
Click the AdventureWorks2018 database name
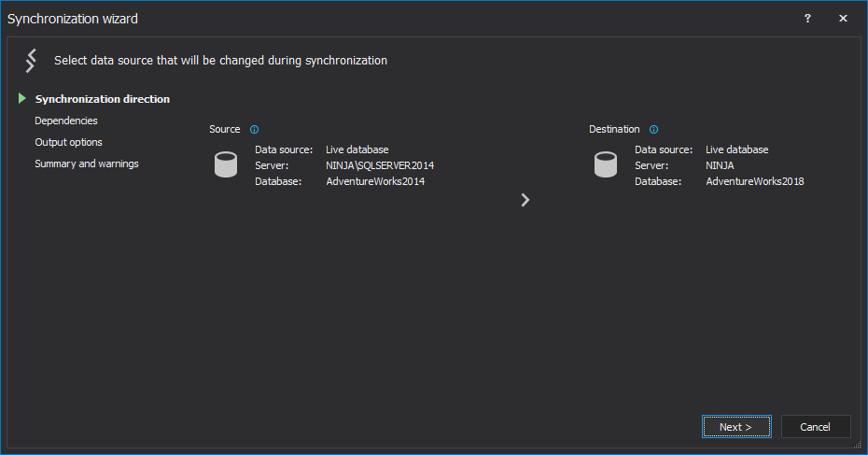755,181
